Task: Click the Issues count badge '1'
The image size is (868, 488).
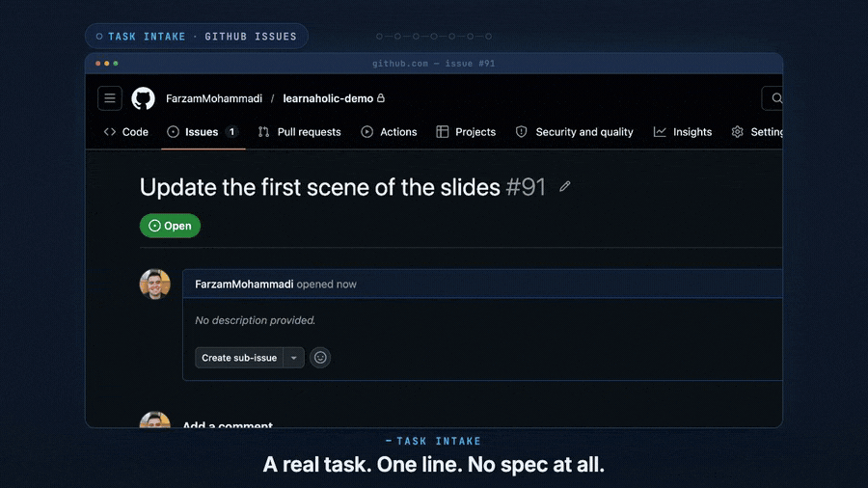Action: click(x=231, y=132)
